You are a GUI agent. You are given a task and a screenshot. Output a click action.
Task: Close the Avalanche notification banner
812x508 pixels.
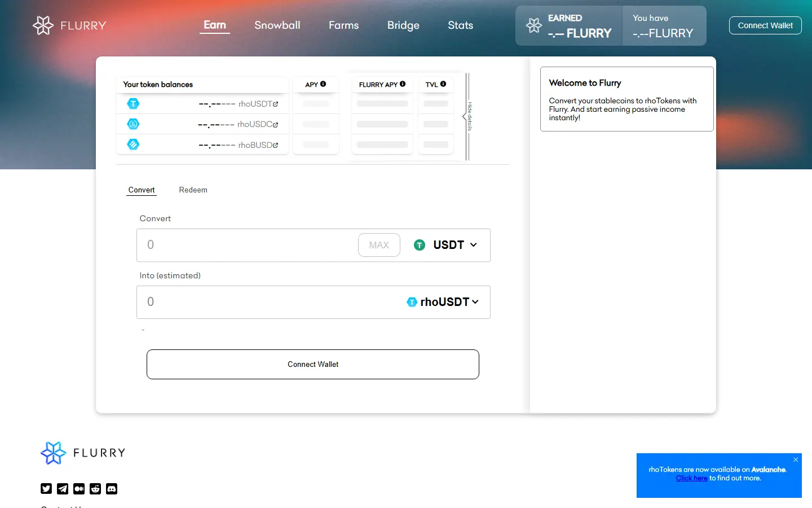(796, 459)
